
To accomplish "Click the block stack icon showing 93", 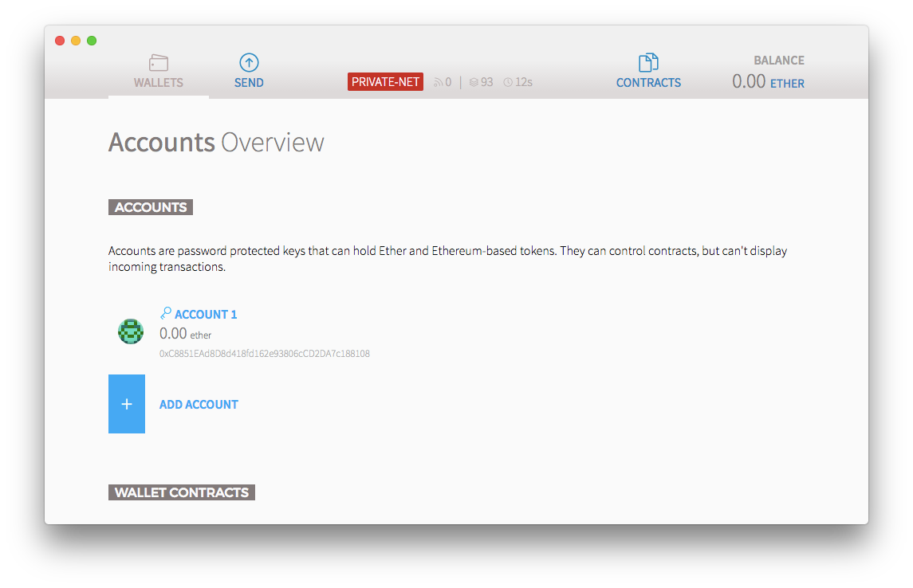I will [x=474, y=81].
